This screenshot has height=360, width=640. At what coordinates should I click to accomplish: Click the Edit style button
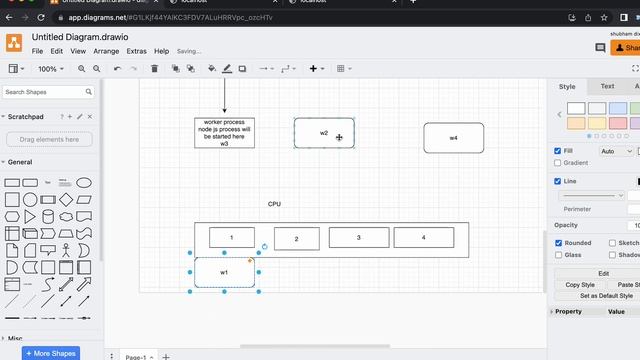coord(603,273)
